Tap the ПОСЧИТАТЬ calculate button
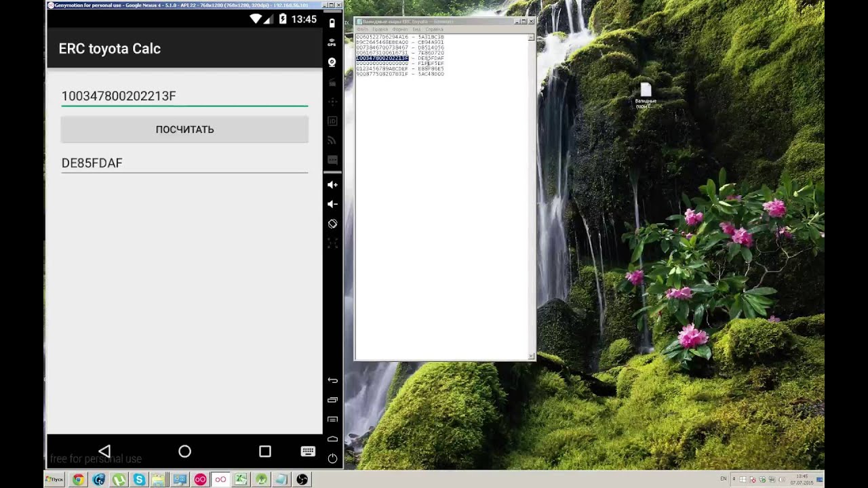This screenshot has width=868, height=488. [184, 129]
